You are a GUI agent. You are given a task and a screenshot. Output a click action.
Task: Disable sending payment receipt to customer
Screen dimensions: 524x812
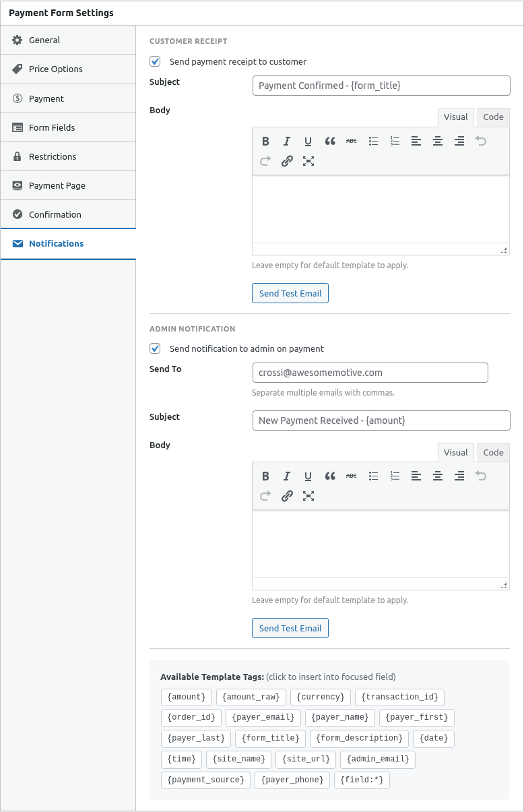point(155,61)
